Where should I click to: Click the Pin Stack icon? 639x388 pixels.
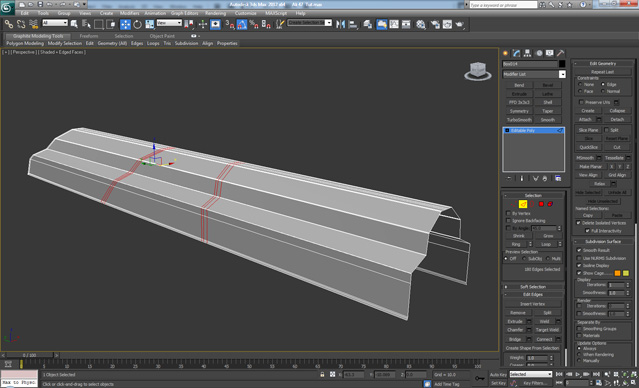pos(509,179)
